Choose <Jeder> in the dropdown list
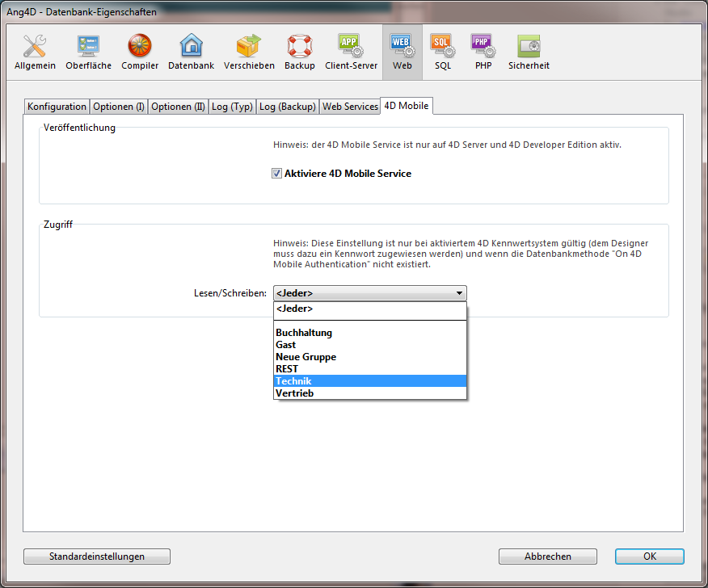Screen dimensions: 708x588 pos(370,309)
